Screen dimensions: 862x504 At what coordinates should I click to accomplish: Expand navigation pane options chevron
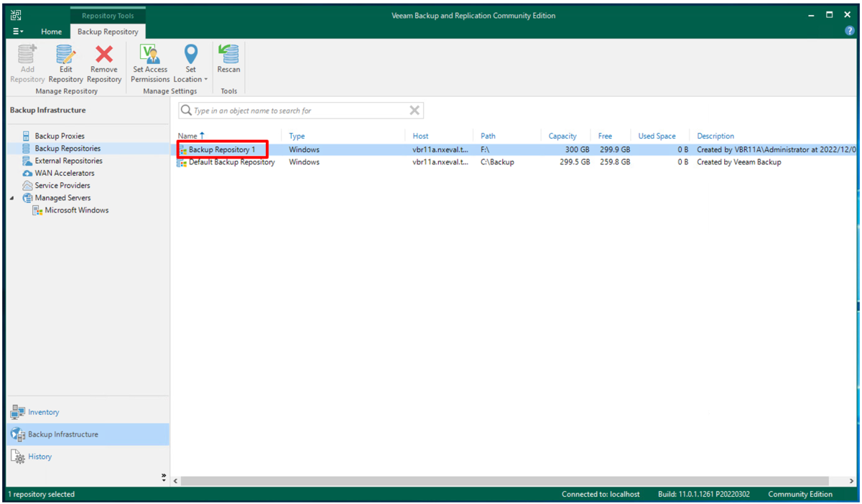click(164, 477)
